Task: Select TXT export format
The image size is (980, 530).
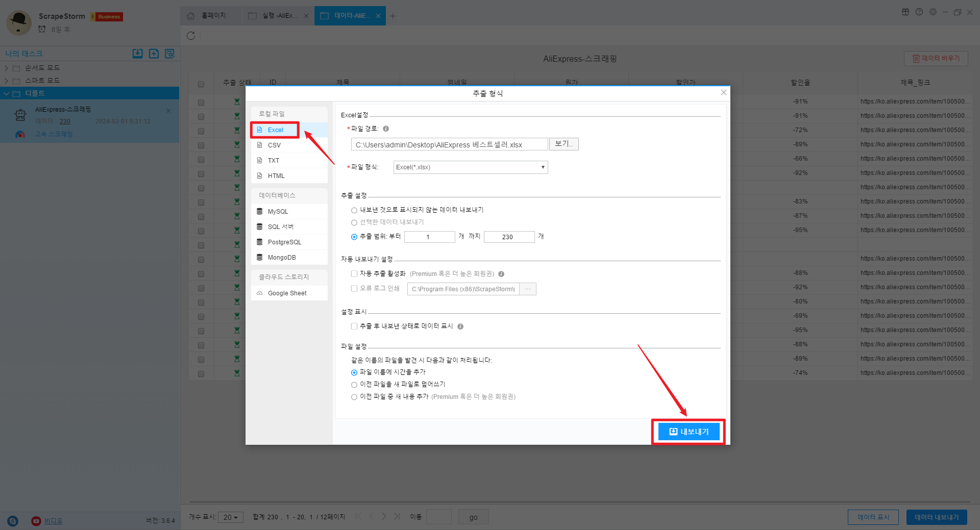Action: click(289, 161)
